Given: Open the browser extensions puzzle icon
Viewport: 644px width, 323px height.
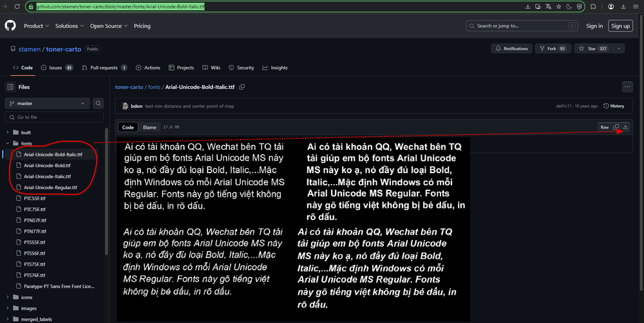Looking at the screenshot, I should coord(593,6).
